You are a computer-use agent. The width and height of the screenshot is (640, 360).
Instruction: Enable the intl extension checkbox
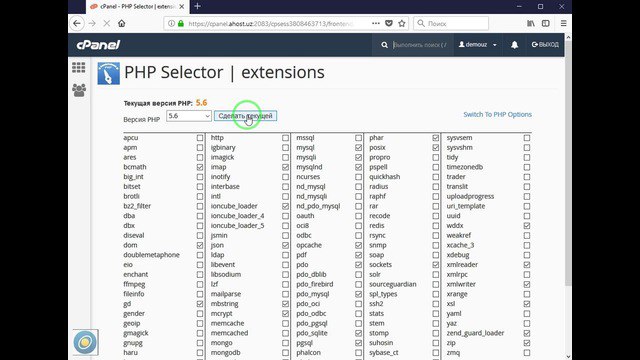click(x=285, y=196)
